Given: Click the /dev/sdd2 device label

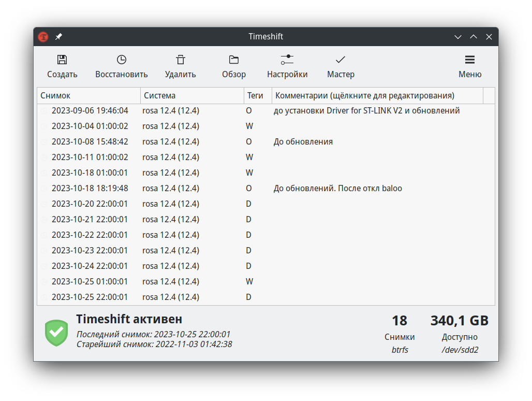Looking at the screenshot, I should click(x=460, y=350).
